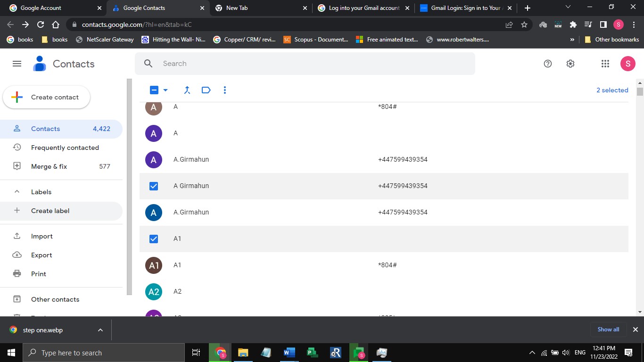Open the selection dropdown arrow

[165, 90]
